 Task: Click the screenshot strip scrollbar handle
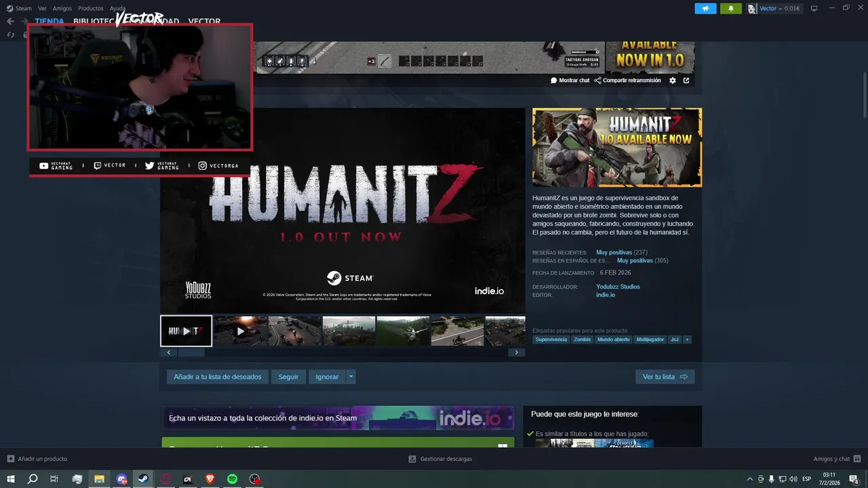191,352
